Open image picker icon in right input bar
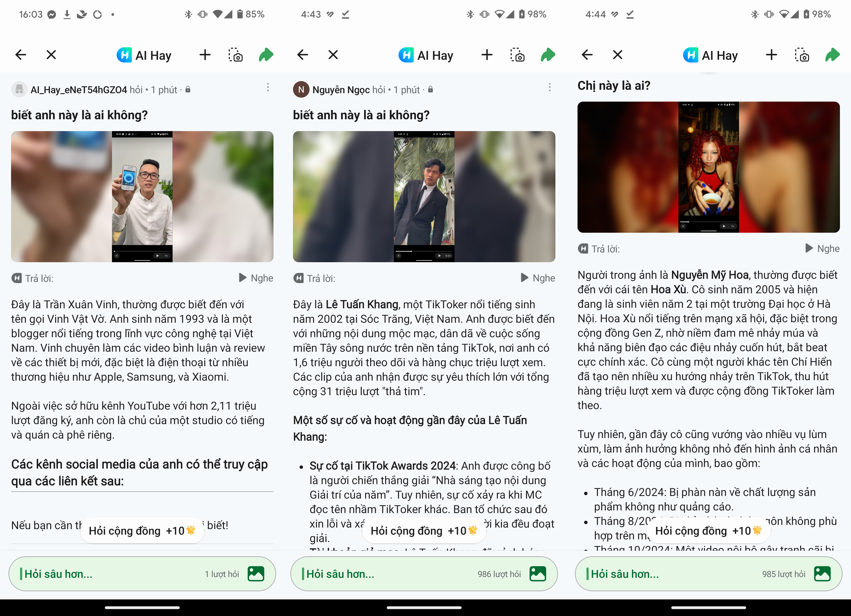The image size is (851, 616). pyautogui.click(x=822, y=574)
